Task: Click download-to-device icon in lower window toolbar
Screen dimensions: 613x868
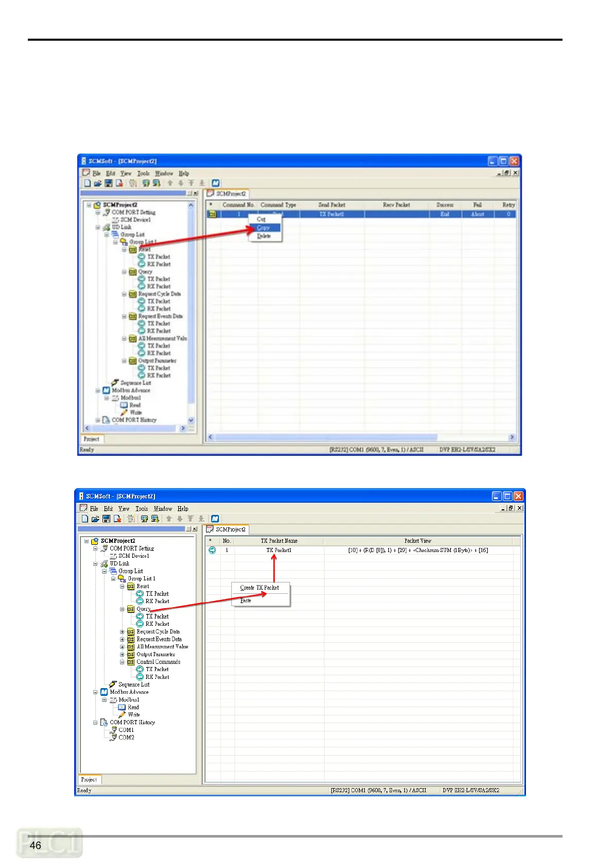Action: pyautogui.click(x=155, y=519)
